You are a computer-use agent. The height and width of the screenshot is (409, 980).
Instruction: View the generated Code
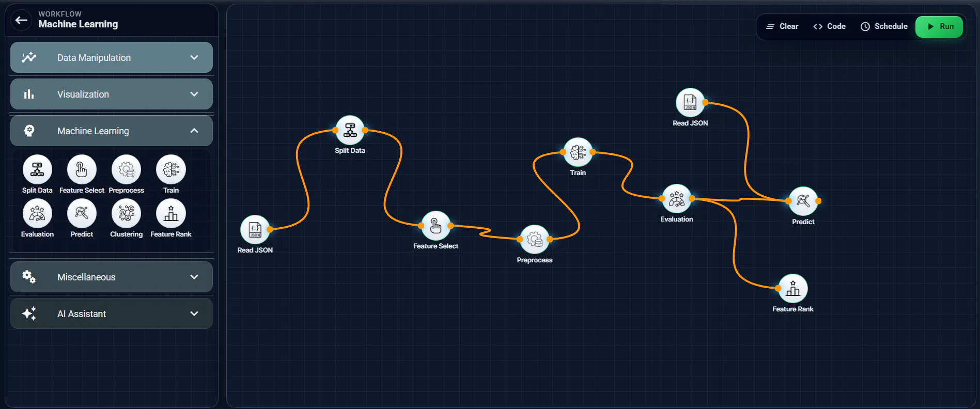pyautogui.click(x=829, y=26)
